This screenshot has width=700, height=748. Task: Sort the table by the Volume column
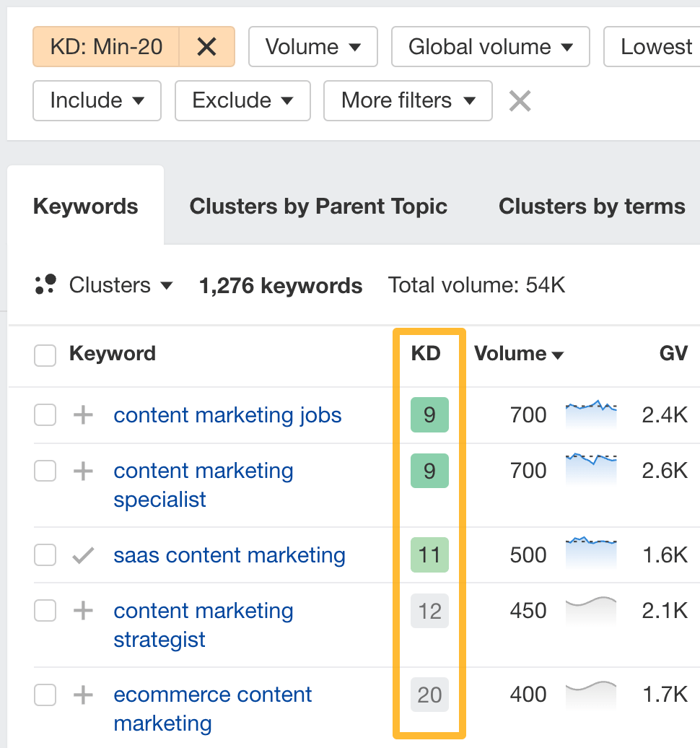point(518,354)
